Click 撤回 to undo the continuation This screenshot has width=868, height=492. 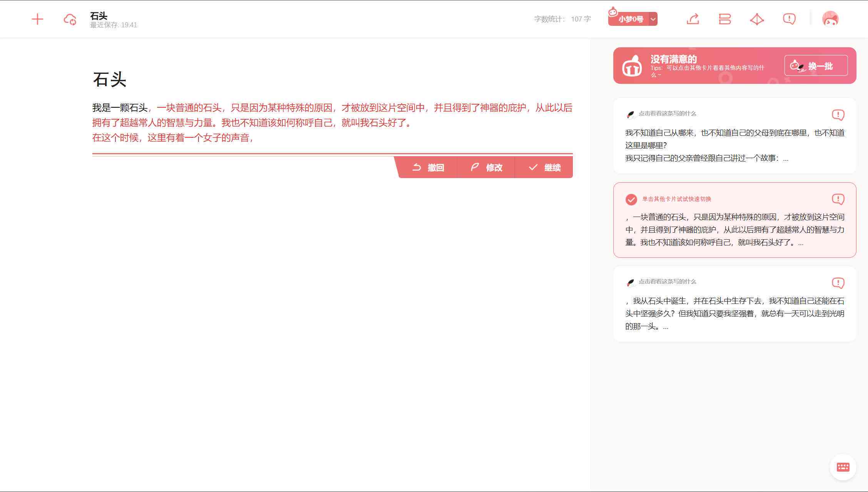[428, 167]
